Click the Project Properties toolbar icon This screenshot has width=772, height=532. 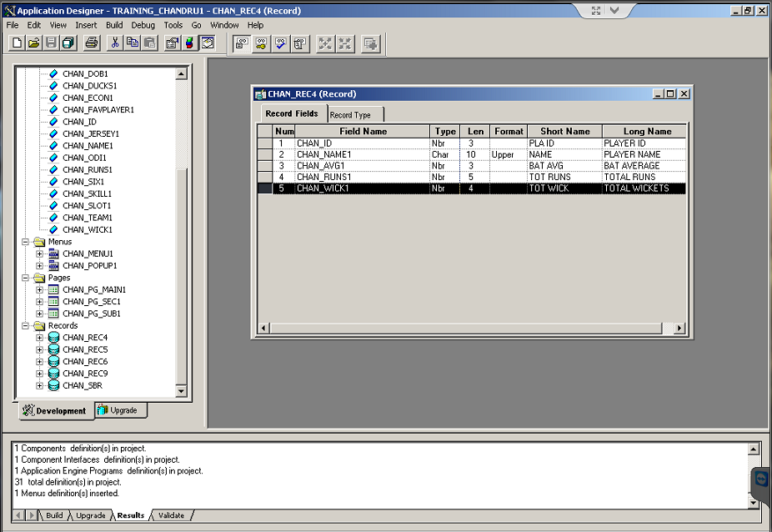tap(173, 43)
